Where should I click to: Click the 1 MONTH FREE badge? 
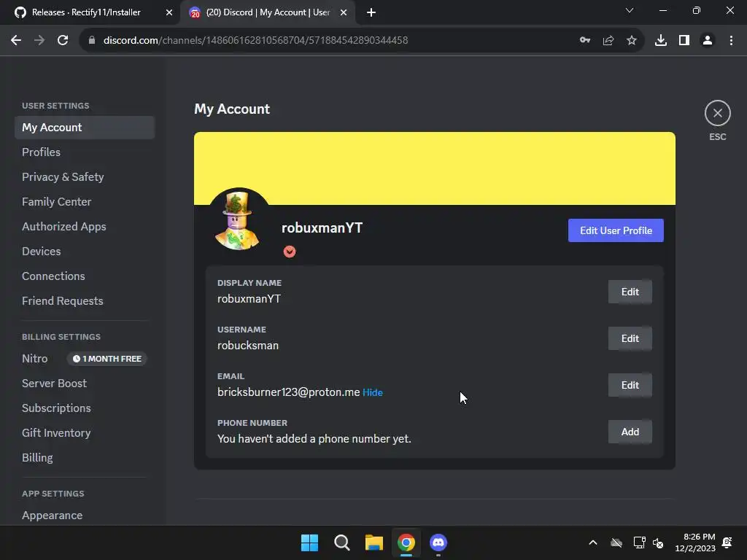pos(107,359)
